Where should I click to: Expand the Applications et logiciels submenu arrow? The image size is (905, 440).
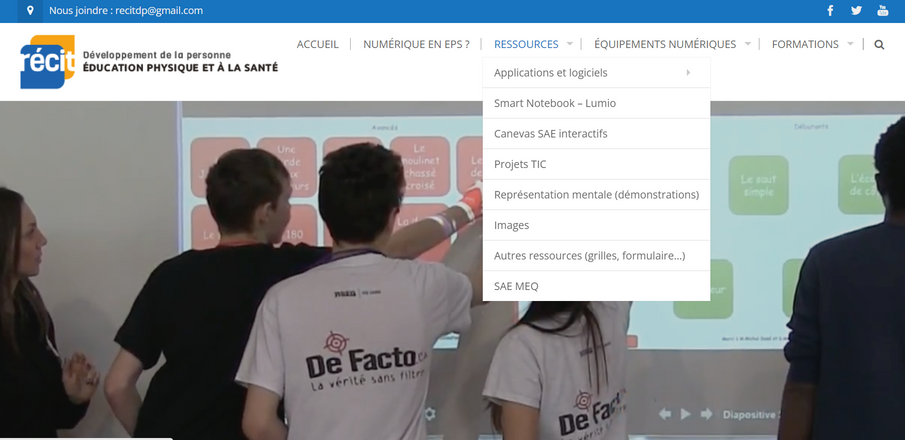[x=688, y=73]
